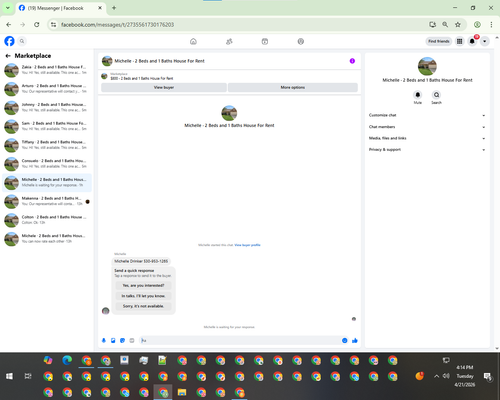Screen dimensions: 500x400
Task: Open Chrome three-dot menu
Action: (491, 24)
